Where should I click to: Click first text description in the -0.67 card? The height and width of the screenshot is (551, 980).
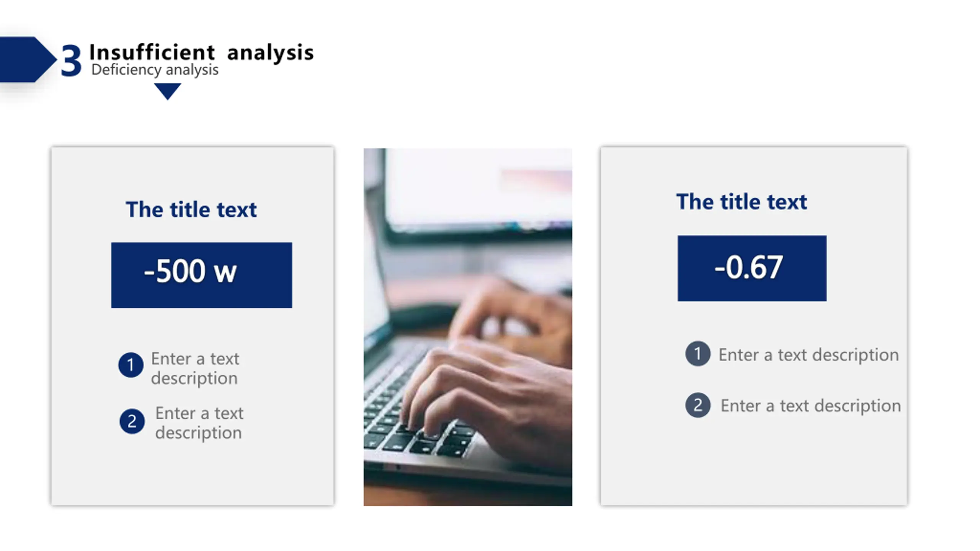pos(808,355)
